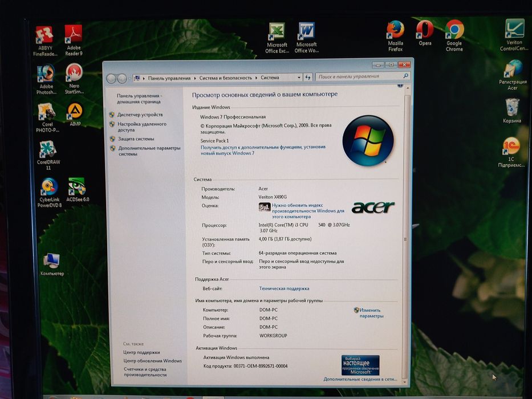Open Центр обновления Windows link

152,361
